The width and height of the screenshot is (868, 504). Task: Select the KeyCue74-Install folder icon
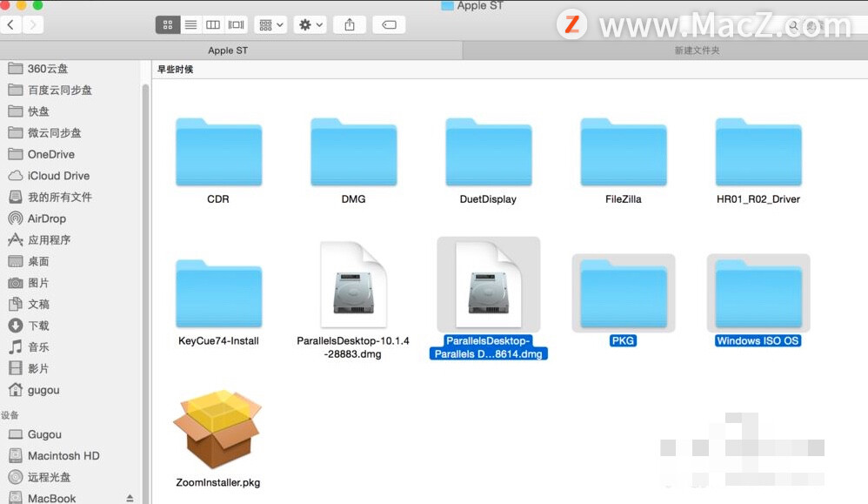tap(218, 294)
